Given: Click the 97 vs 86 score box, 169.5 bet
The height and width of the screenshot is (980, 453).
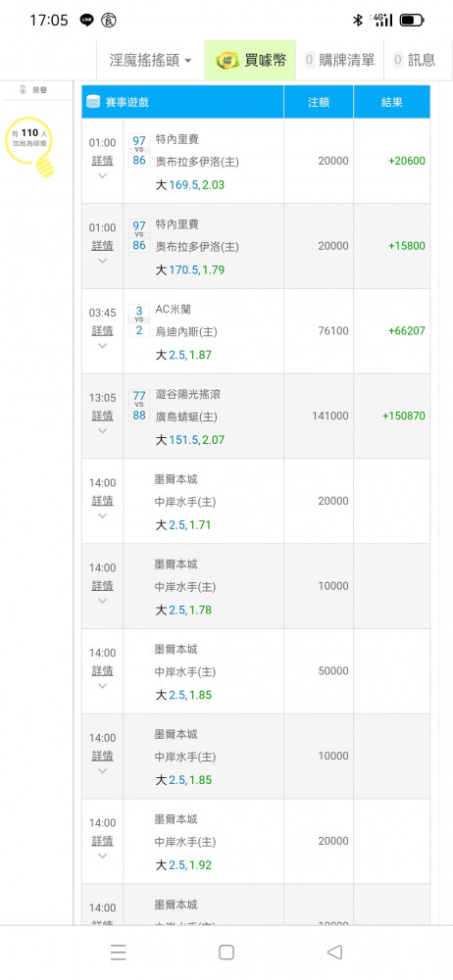Looking at the screenshot, I should (x=139, y=151).
